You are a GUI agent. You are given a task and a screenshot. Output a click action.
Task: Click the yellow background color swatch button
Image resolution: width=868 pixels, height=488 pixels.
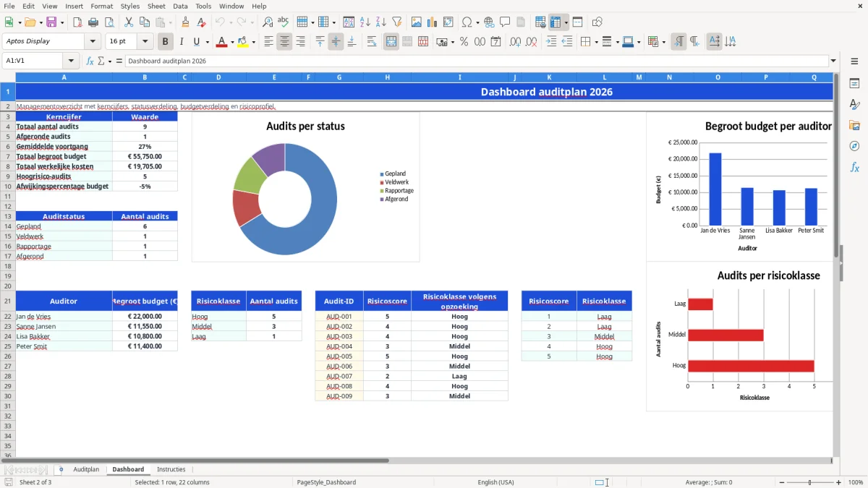pyautogui.click(x=243, y=42)
